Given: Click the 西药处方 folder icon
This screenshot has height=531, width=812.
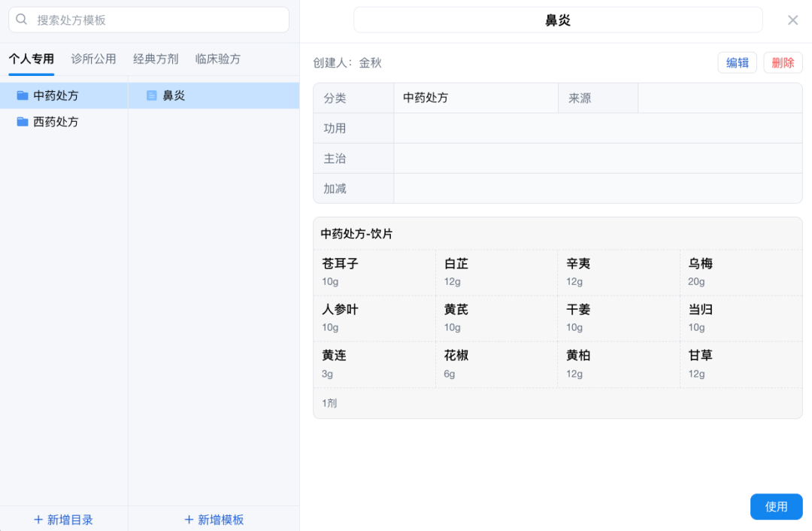Looking at the screenshot, I should coord(23,122).
